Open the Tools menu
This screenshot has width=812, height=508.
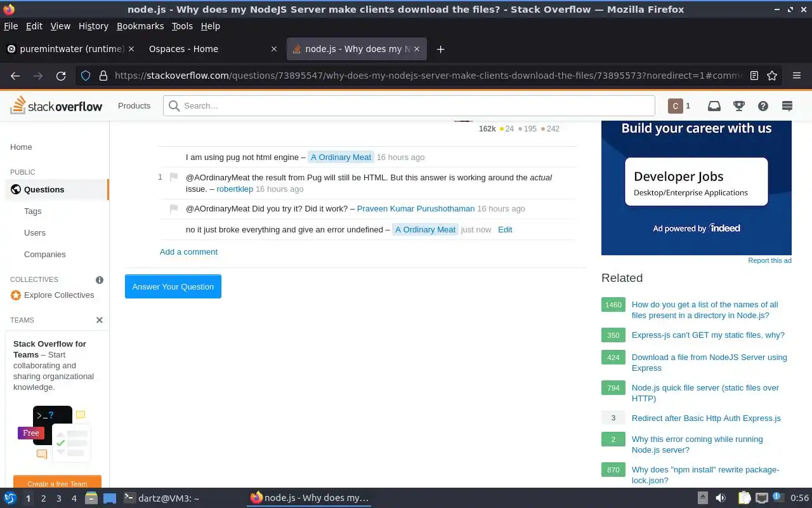pos(182,26)
